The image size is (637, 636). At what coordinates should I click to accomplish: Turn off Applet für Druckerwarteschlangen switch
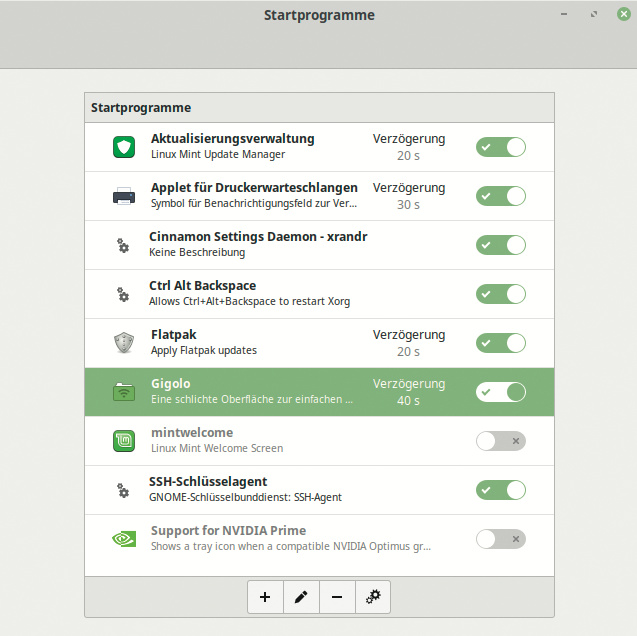[501, 196]
